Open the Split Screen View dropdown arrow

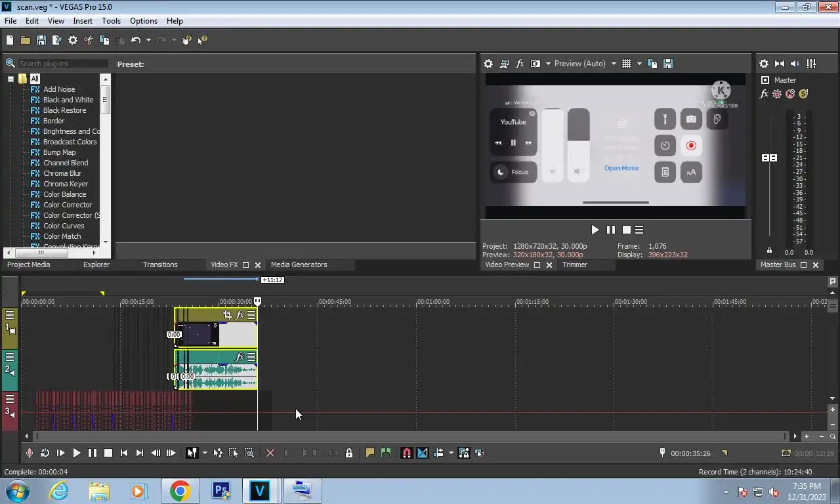click(548, 64)
